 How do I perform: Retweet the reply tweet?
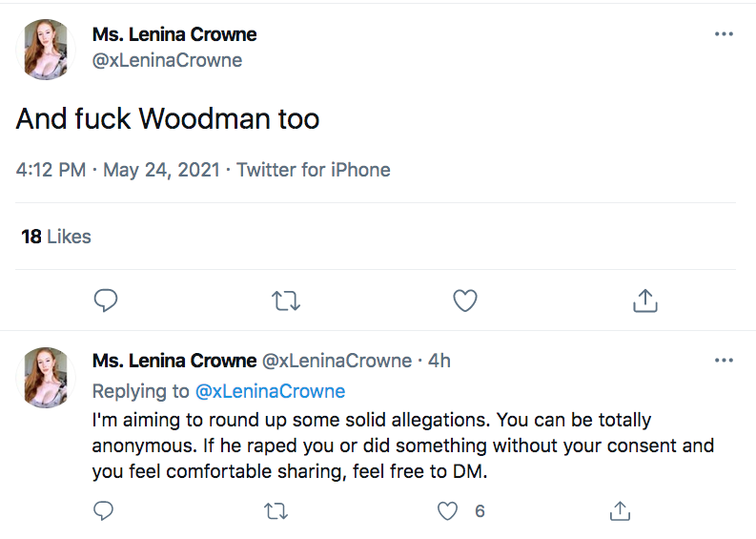tap(275, 511)
